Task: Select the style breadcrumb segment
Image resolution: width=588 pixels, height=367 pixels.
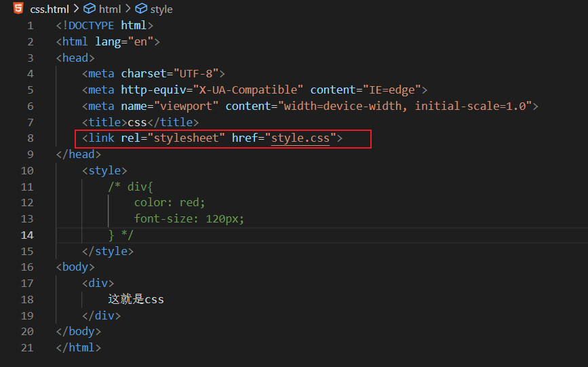Action: pyautogui.click(x=161, y=9)
